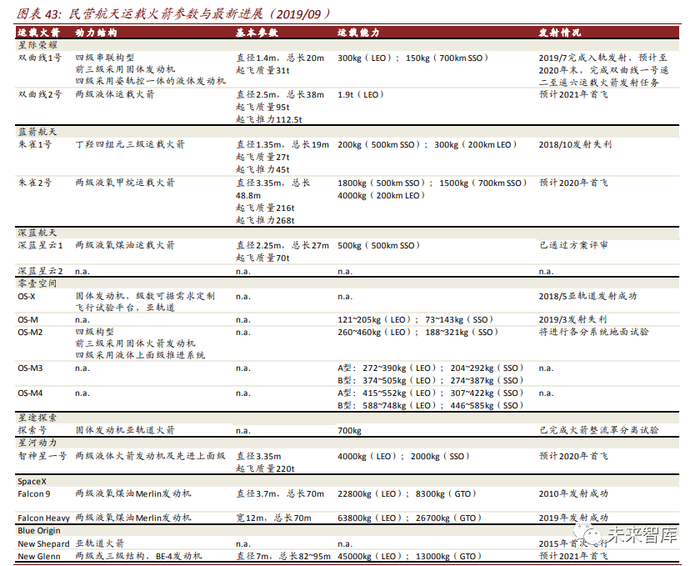700x566 pixels.
Task: Click 1.9t（LEO）capacity cell
Action: click(361, 95)
